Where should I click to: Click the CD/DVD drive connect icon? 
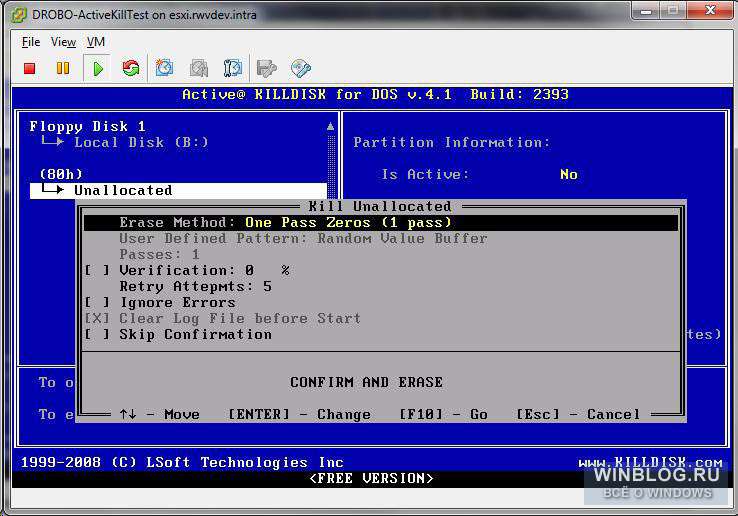pos(301,68)
